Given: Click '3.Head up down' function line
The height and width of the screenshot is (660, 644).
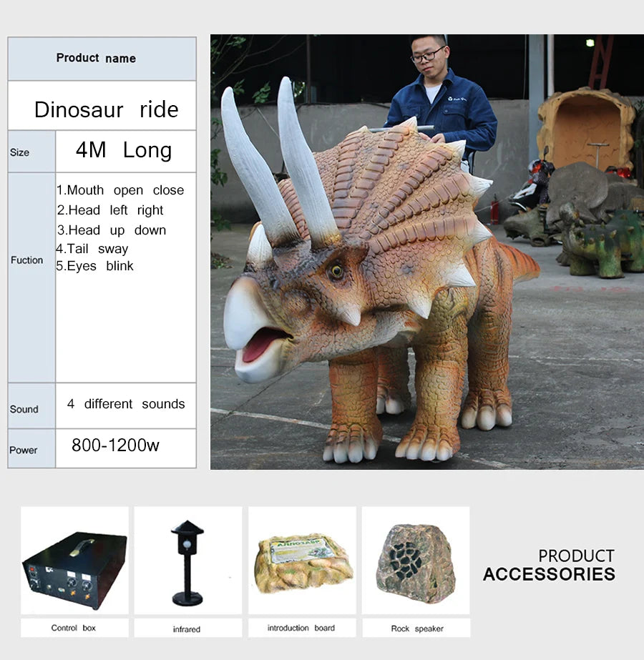Looking at the screenshot, I should pos(112,230).
